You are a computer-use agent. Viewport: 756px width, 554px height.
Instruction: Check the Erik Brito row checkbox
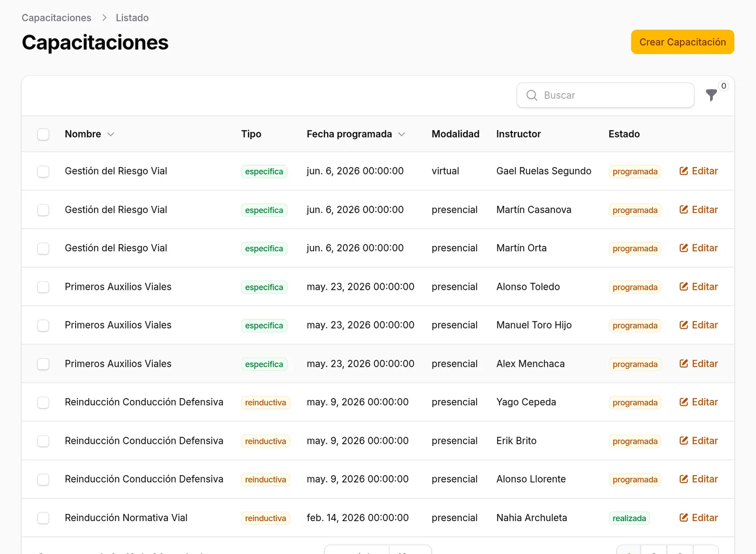pyautogui.click(x=43, y=441)
